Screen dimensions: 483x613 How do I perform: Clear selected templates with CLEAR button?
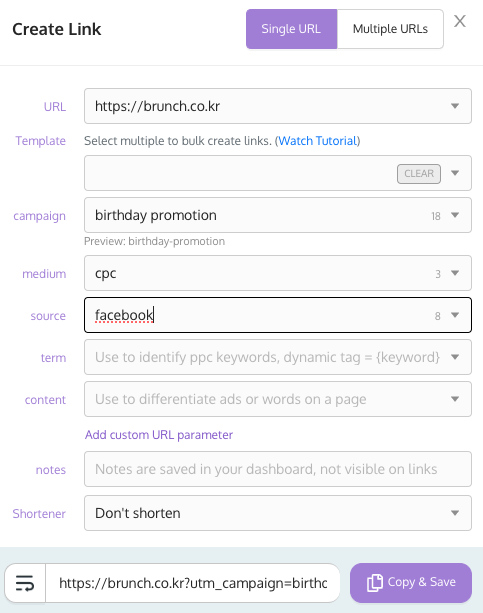coord(419,174)
